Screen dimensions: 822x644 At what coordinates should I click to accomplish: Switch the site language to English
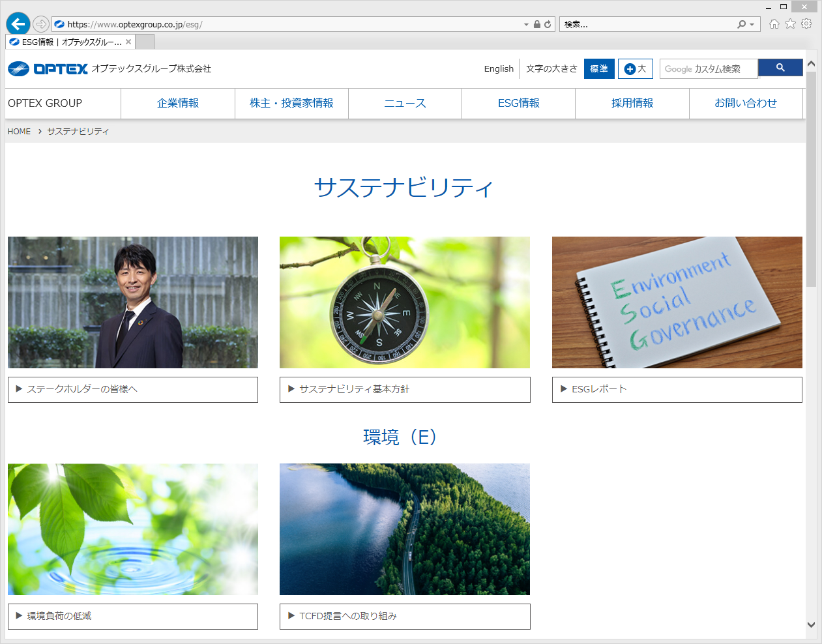click(499, 68)
